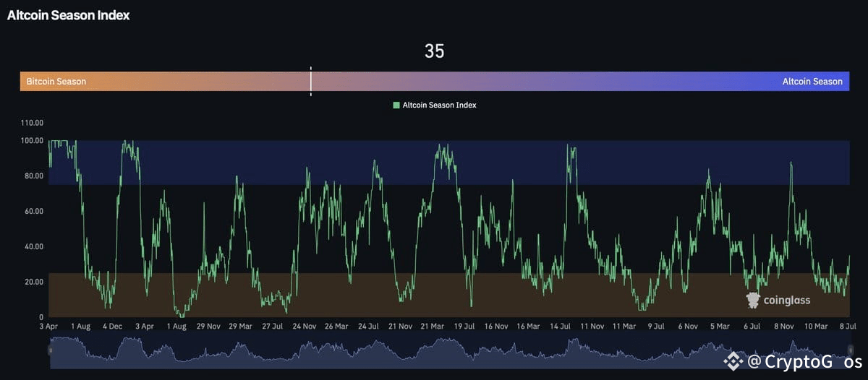Click the '40.00' y-axis label
Screen dimensions: 868x380
[33, 246]
